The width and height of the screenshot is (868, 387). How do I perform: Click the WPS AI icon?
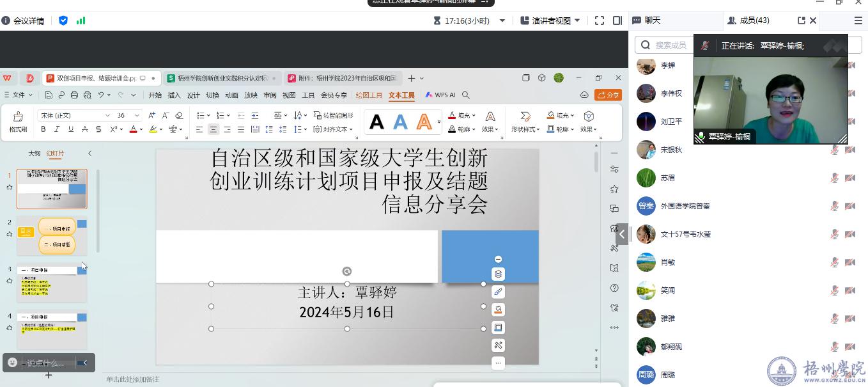(x=440, y=95)
